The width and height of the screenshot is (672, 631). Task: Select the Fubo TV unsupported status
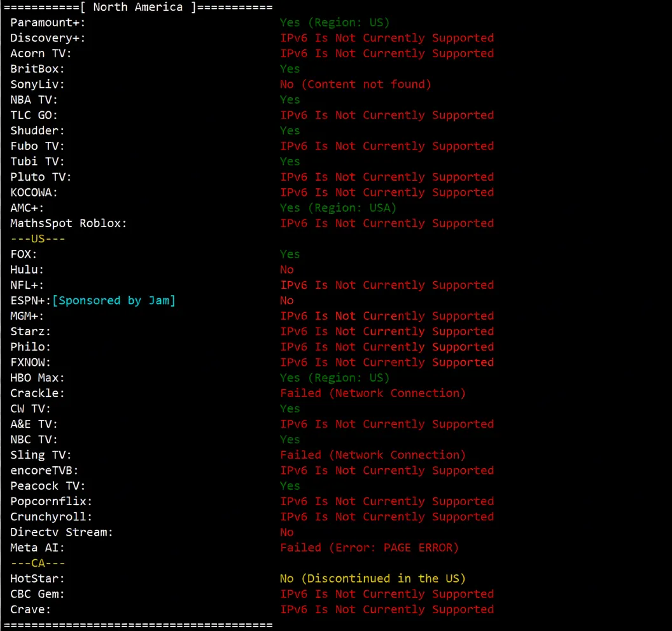pyautogui.click(x=387, y=146)
